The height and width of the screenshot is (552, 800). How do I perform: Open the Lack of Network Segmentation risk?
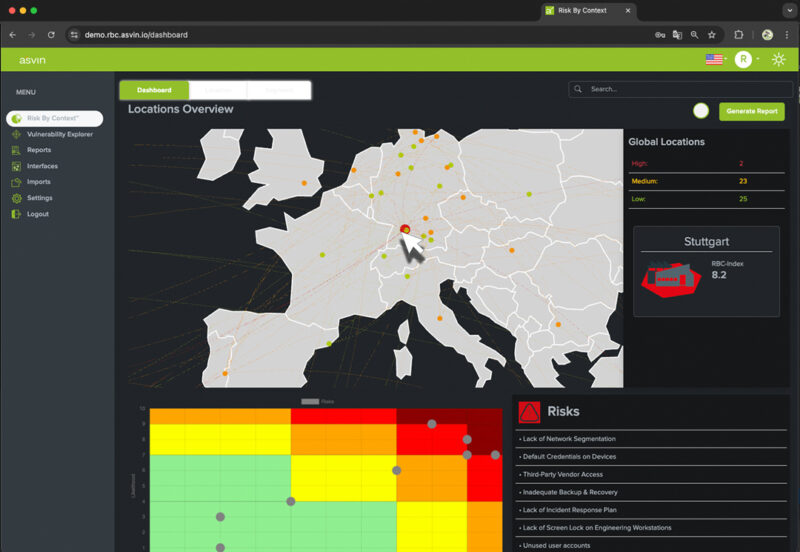click(x=568, y=439)
